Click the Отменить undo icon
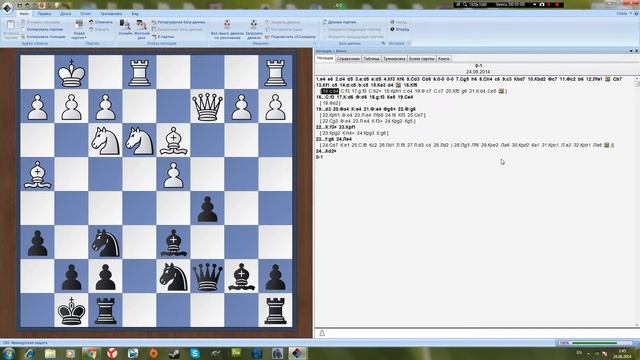Screen dimensions: 640x360 (91, 22)
